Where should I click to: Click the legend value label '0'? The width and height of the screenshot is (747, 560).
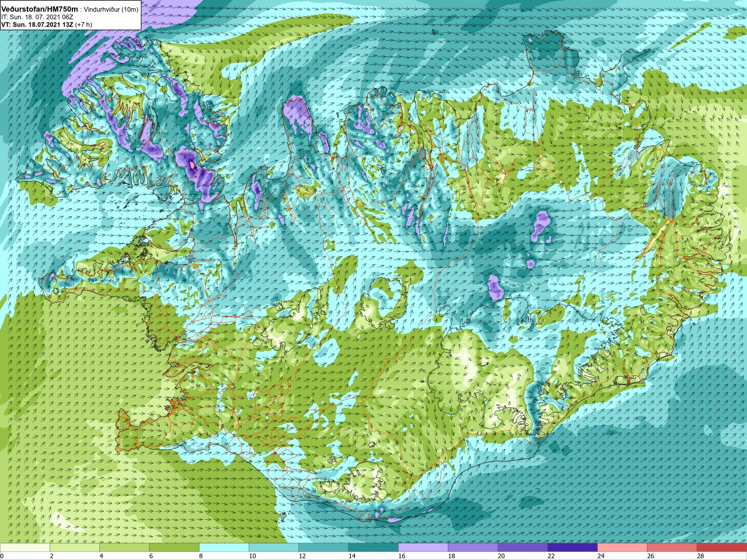[x=2, y=556]
